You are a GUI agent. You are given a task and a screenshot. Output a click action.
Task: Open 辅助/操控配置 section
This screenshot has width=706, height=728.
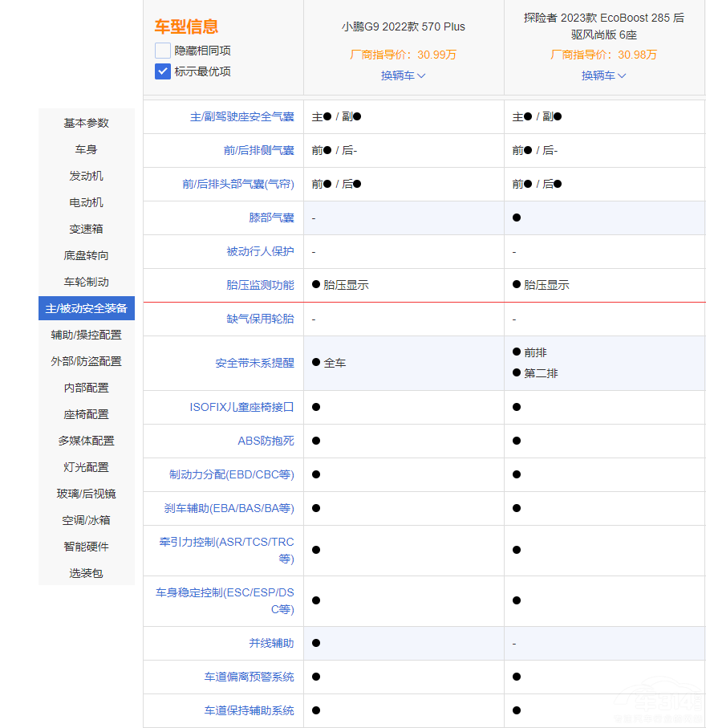(x=86, y=335)
